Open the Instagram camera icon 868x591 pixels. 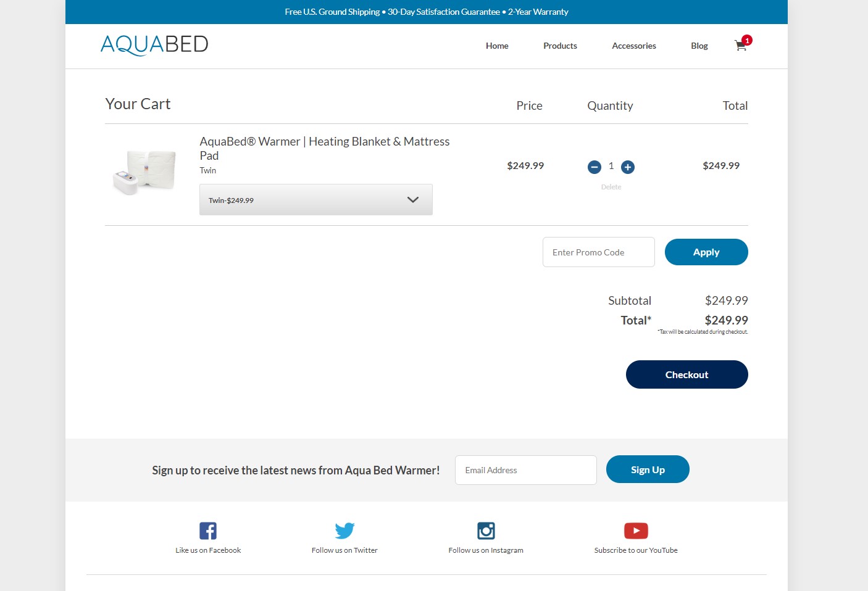486,531
